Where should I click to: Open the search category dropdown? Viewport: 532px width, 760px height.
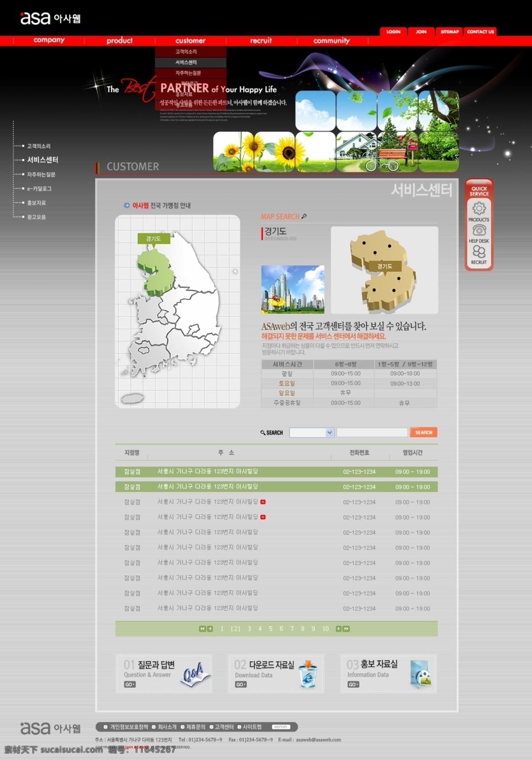(312, 433)
